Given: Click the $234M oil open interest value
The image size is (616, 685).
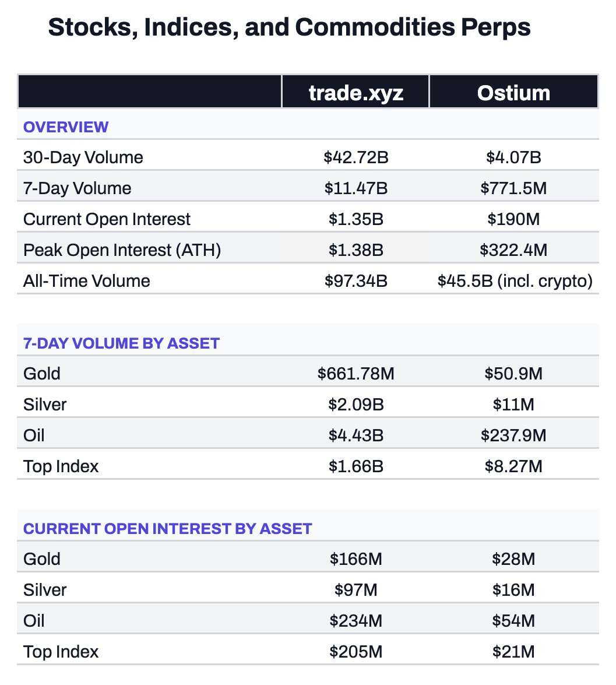Looking at the screenshot, I should click(355, 621).
